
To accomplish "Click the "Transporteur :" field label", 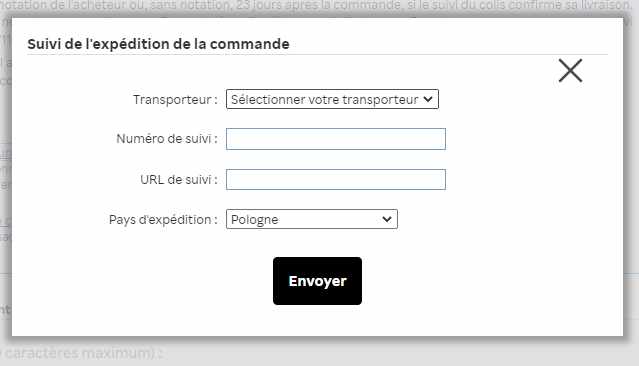I will [175, 99].
